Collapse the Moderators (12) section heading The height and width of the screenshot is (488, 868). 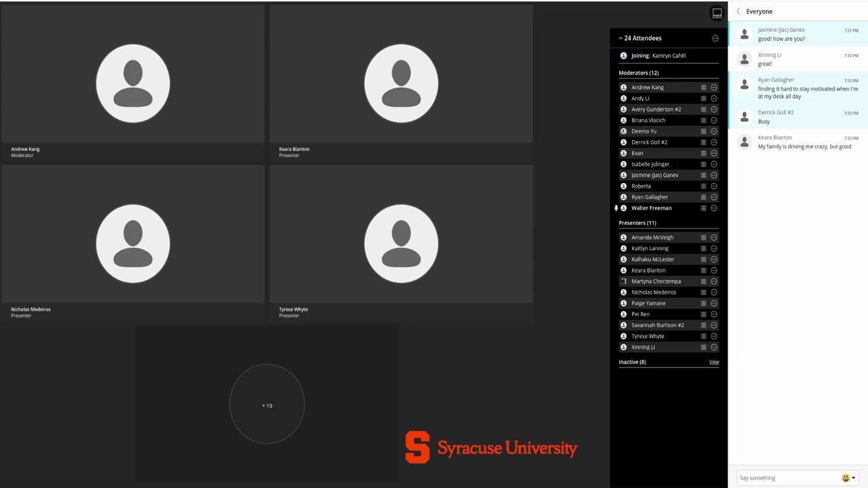(x=639, y=73)
